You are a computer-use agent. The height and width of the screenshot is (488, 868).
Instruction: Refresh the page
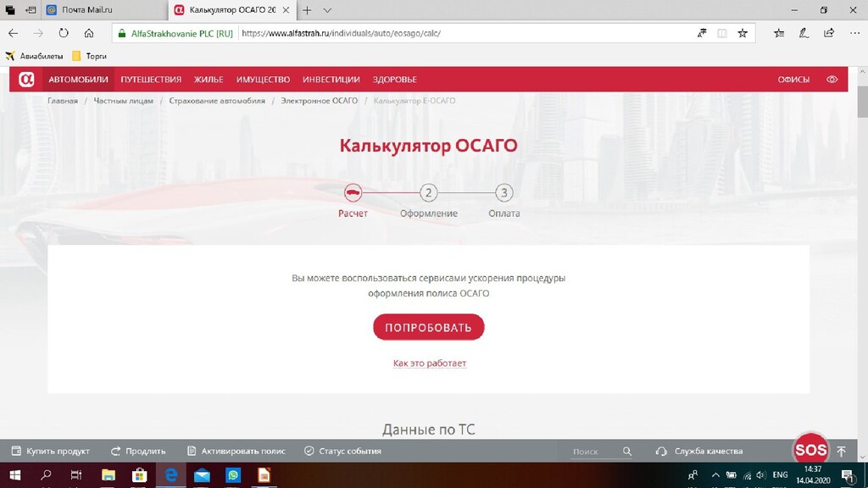tap(64, 33)
